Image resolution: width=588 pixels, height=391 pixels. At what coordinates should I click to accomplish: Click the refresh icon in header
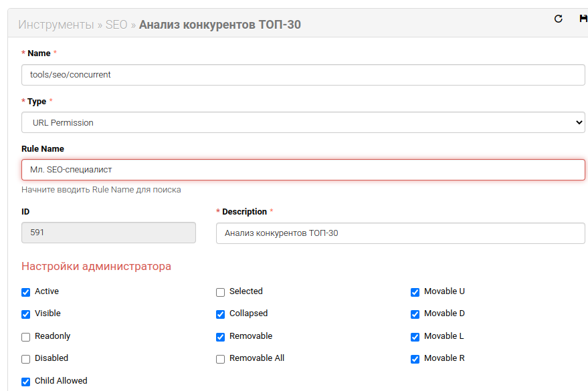click(x=559, y=19)
